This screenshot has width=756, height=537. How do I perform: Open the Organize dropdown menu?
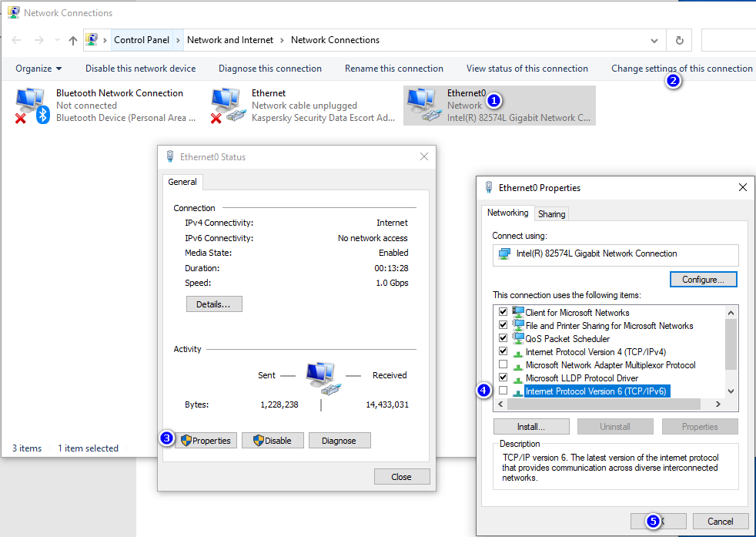coord(38,69)
